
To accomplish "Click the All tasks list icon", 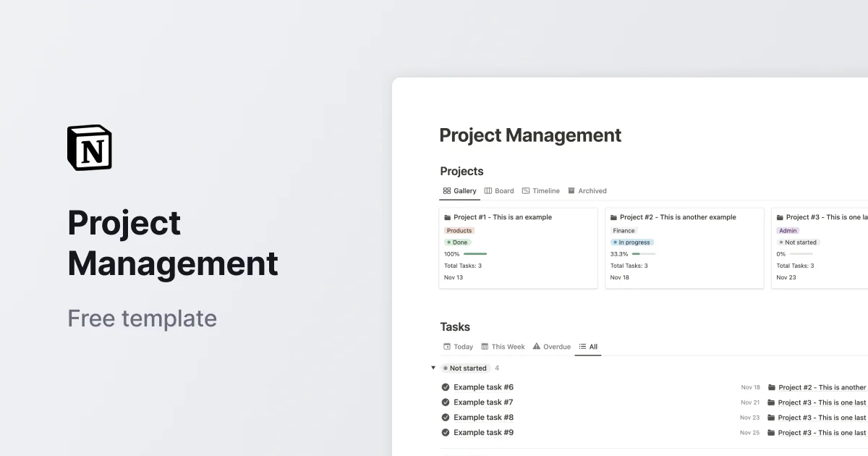I will [x=583, y=346].
